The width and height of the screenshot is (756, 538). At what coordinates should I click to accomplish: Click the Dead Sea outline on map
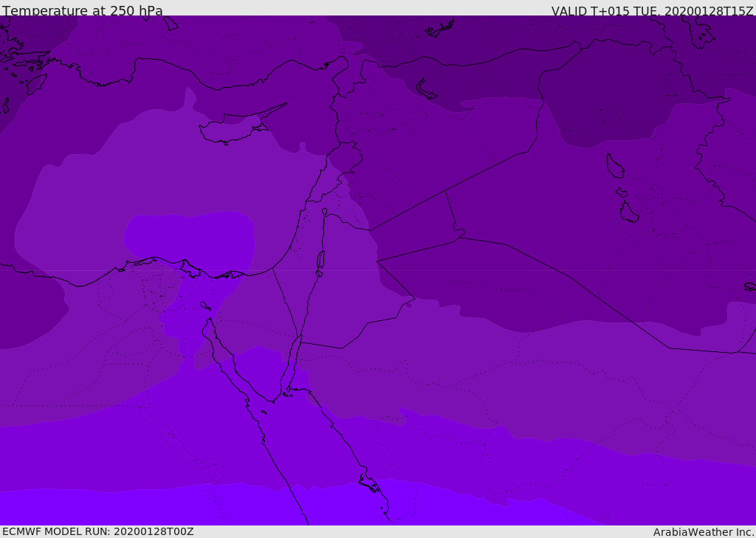320,261
